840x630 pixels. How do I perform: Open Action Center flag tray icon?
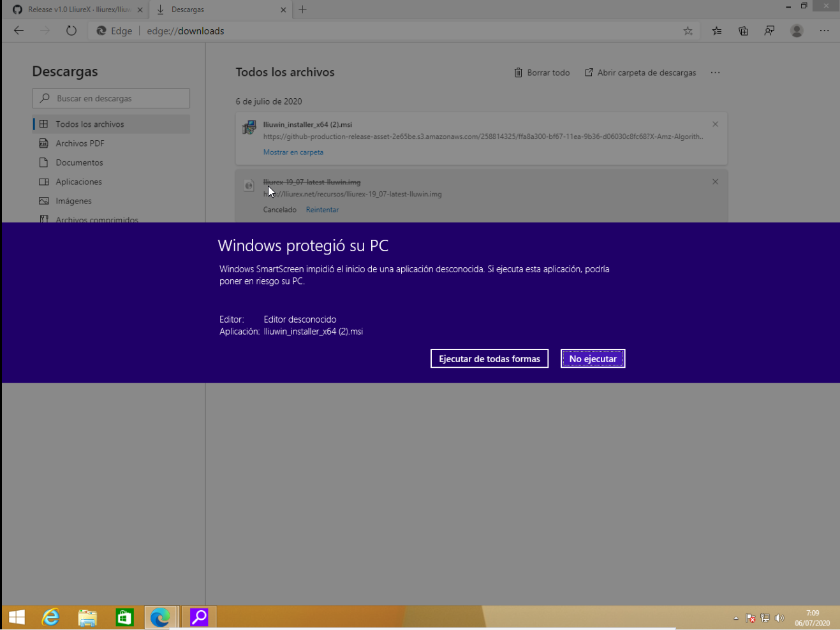[x=750, y=618]
